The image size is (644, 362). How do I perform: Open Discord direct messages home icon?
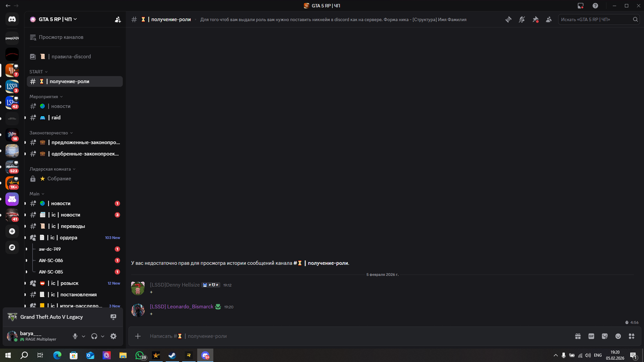[12, 19]
